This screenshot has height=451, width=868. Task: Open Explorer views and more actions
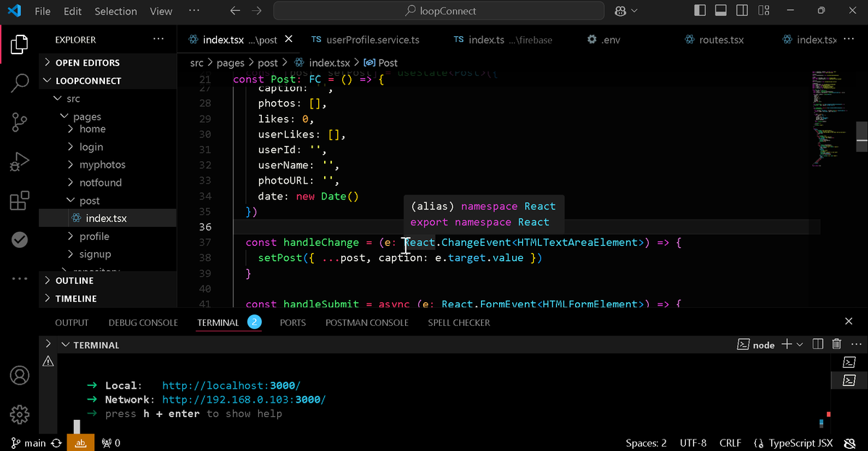pyautogui.click(x=158, y=40)
